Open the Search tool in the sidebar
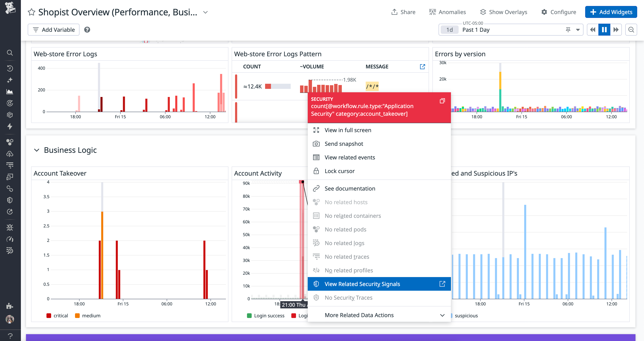 click(x=10, y=52)
